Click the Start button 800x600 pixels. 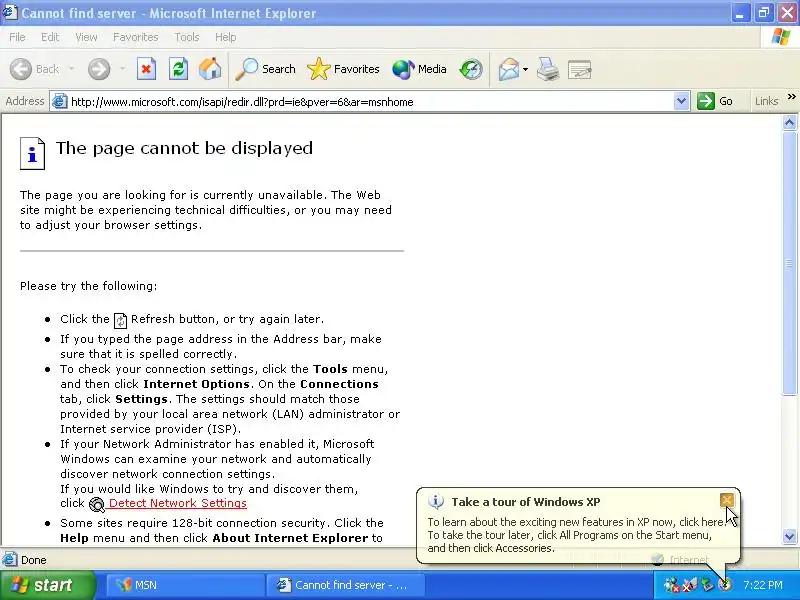point(47,585)
